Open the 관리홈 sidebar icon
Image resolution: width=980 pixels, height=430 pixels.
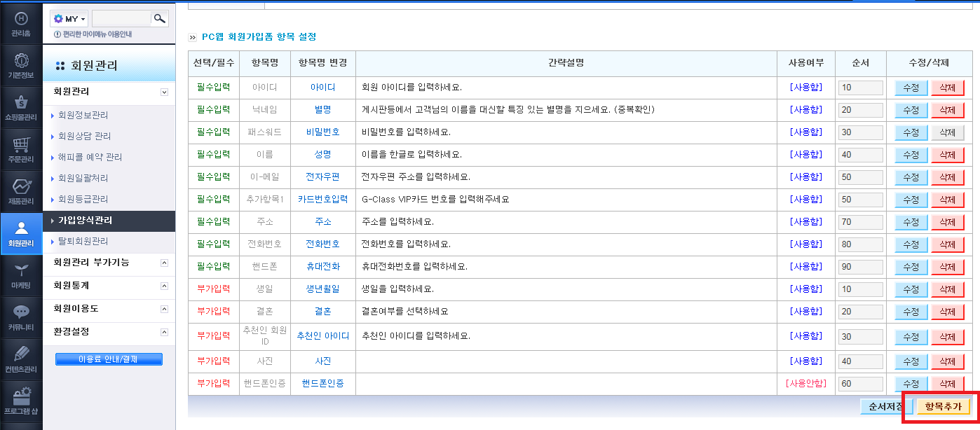pyautogui.click(x=21, y=23)
